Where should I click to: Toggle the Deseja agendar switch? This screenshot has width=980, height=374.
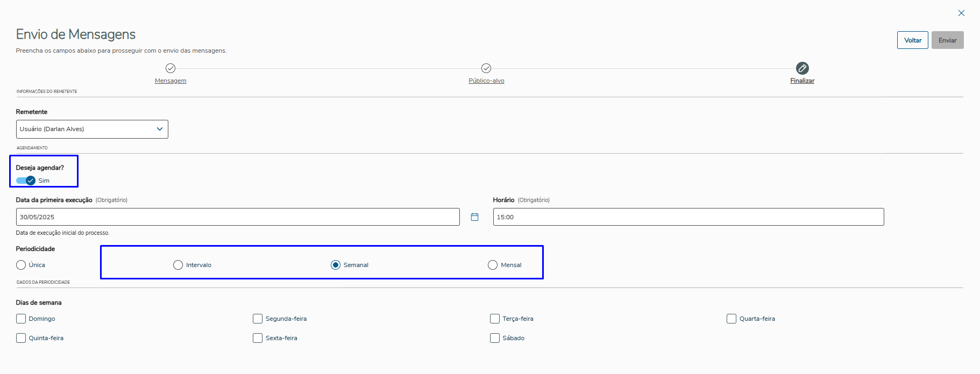pos(26,181)
